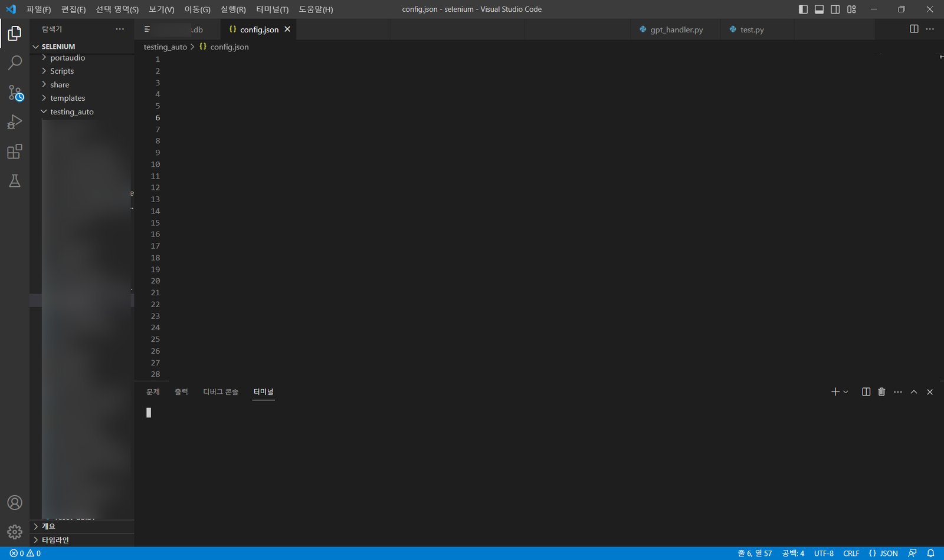Open the Testing flask icon
944x560 pixels.
[x=15, y=181]
